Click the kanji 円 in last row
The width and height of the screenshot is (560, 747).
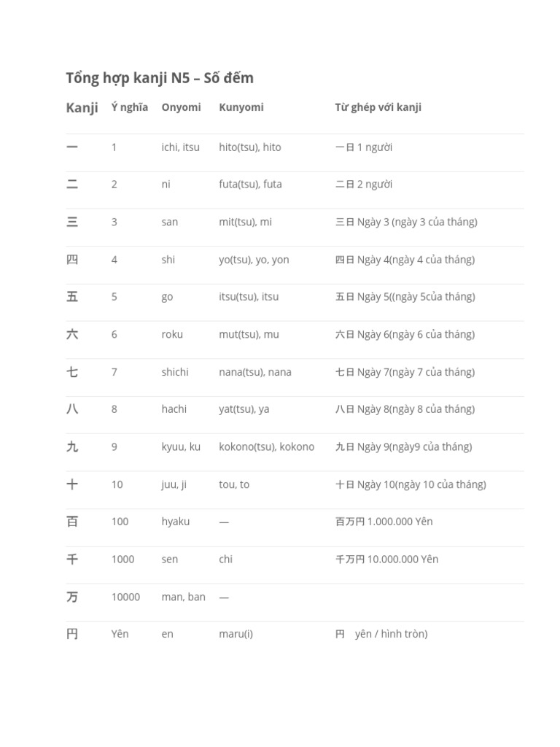[x=72, y=634]
